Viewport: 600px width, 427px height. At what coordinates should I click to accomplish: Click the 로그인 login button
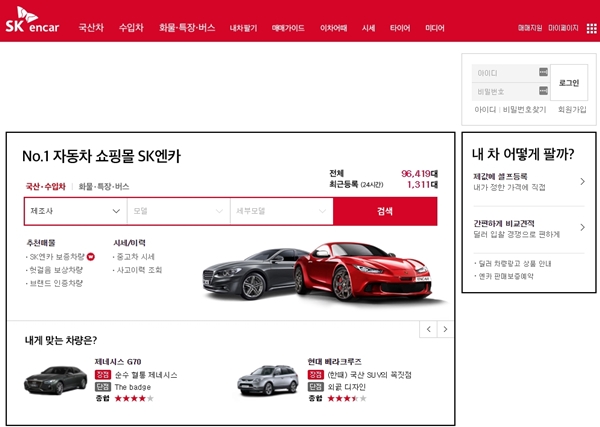(569, 83)
